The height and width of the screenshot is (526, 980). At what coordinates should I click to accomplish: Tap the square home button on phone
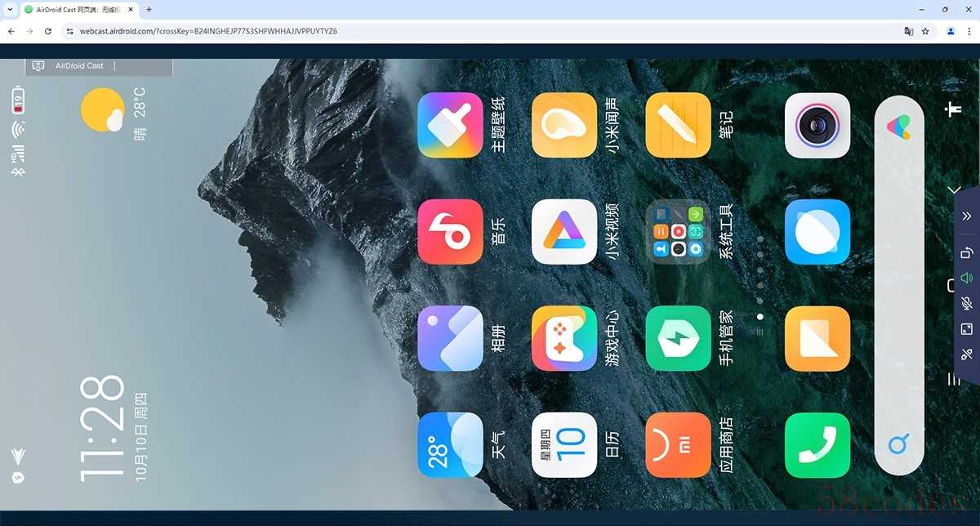point(950,285)
